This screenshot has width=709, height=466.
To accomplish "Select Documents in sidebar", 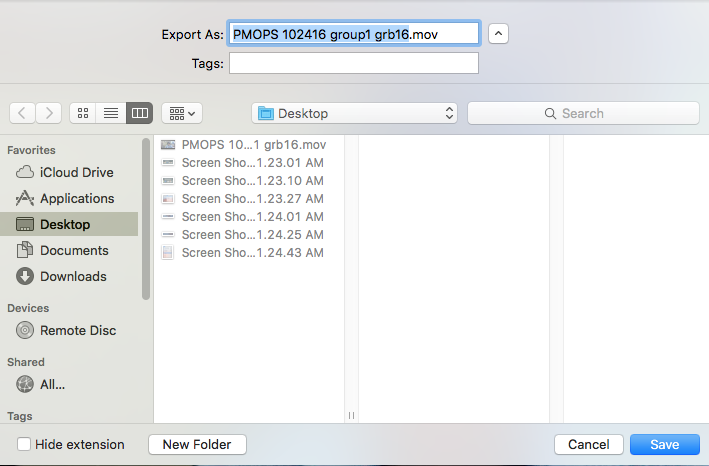I will tap(69, 250).
